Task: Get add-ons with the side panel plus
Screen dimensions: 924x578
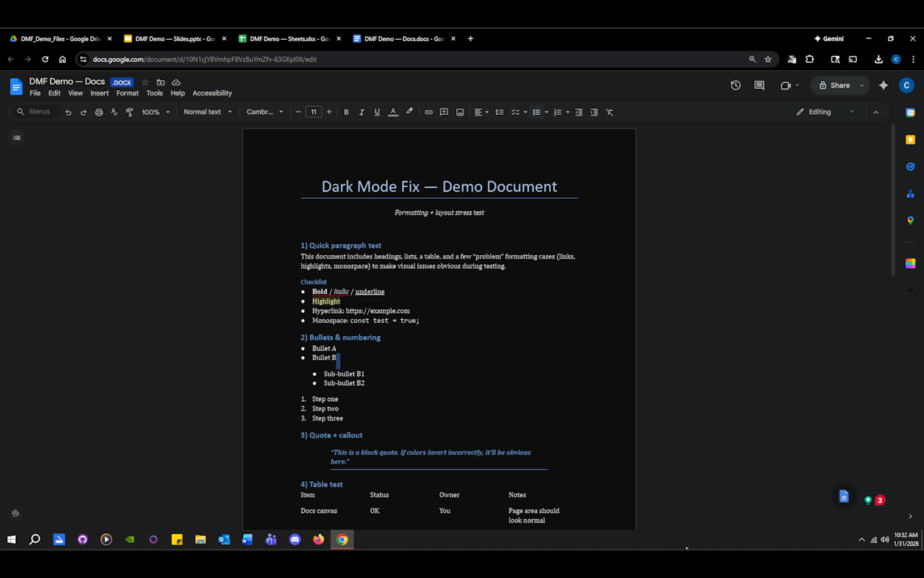Action: coord(910,290)
